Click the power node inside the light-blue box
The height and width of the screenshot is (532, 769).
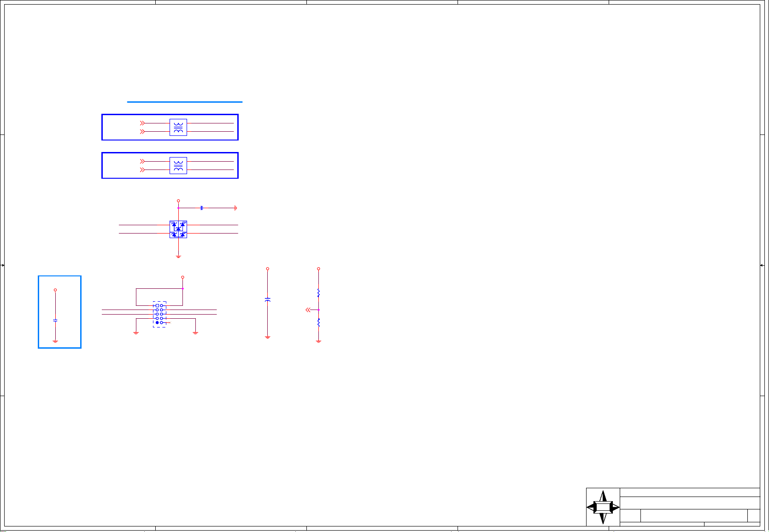[55, 290]
